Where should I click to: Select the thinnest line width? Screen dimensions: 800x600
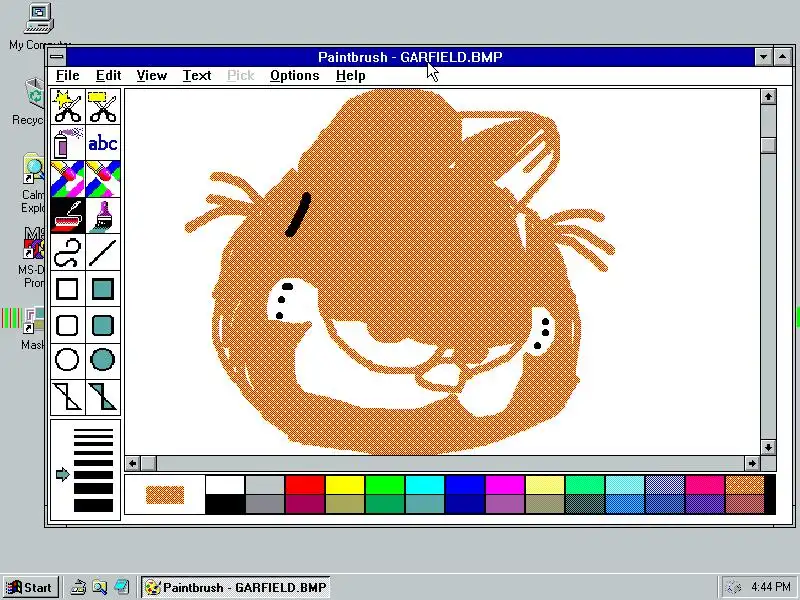coord(93,432)
